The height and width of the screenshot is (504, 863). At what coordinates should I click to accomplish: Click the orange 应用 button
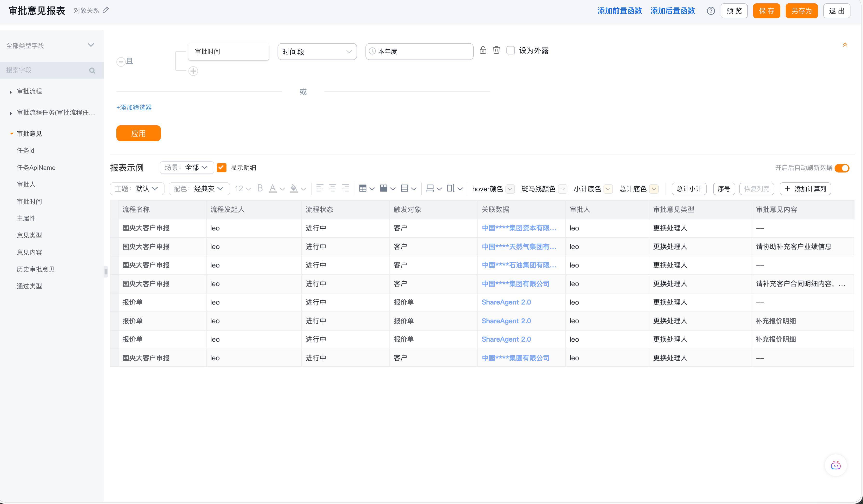(x=138, y=133)
